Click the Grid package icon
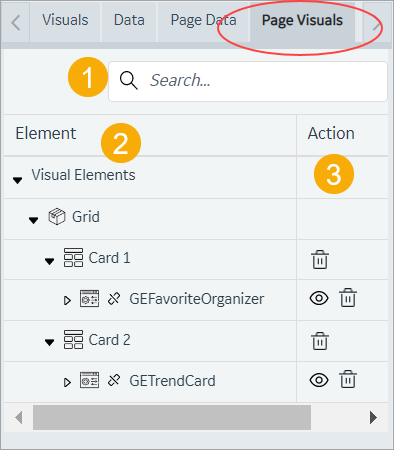 57,217
